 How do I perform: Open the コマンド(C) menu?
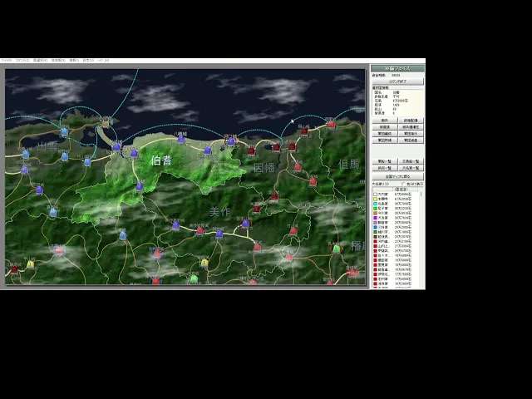click(x=22, y=61)
